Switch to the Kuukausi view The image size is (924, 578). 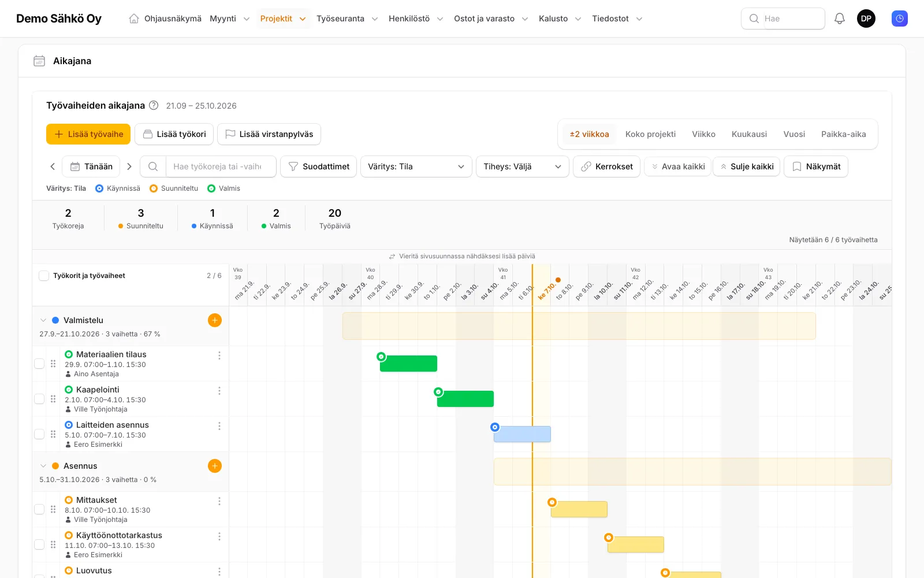pos(749,134)
